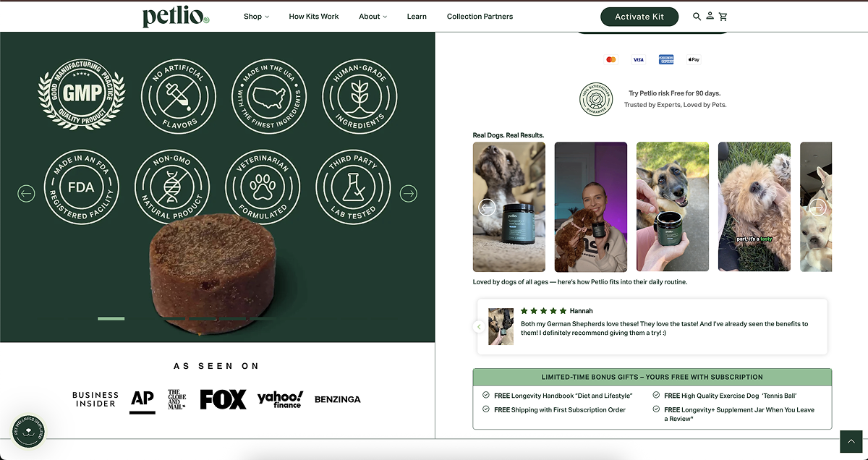Click the back-to-top arrow button

[851, 442]
